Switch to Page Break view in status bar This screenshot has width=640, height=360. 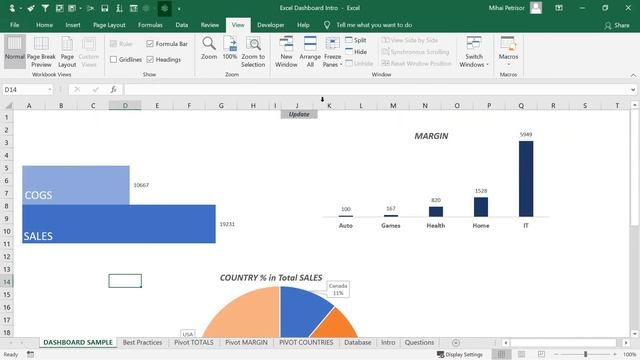pyautogui.click(x=541, y=354)
